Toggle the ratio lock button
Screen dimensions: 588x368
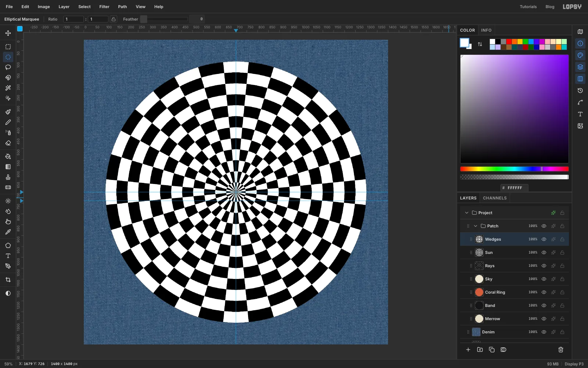[114, 19]
